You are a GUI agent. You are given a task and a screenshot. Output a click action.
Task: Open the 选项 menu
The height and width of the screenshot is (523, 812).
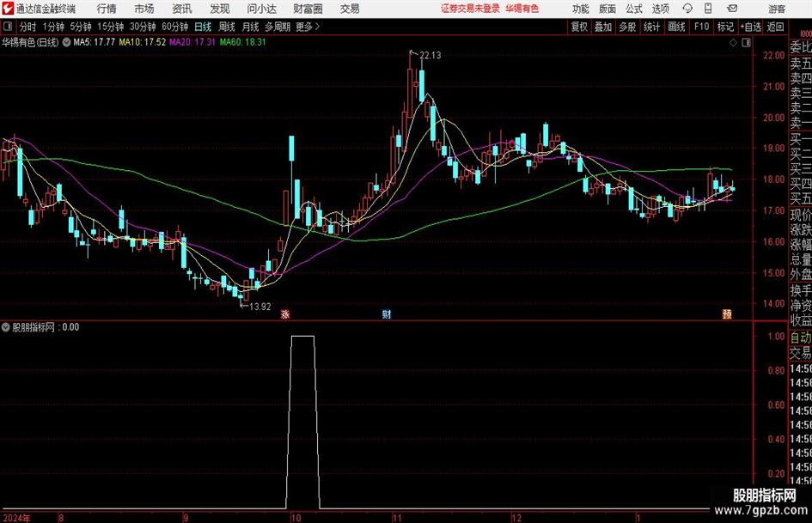click(x=660, y=9)
